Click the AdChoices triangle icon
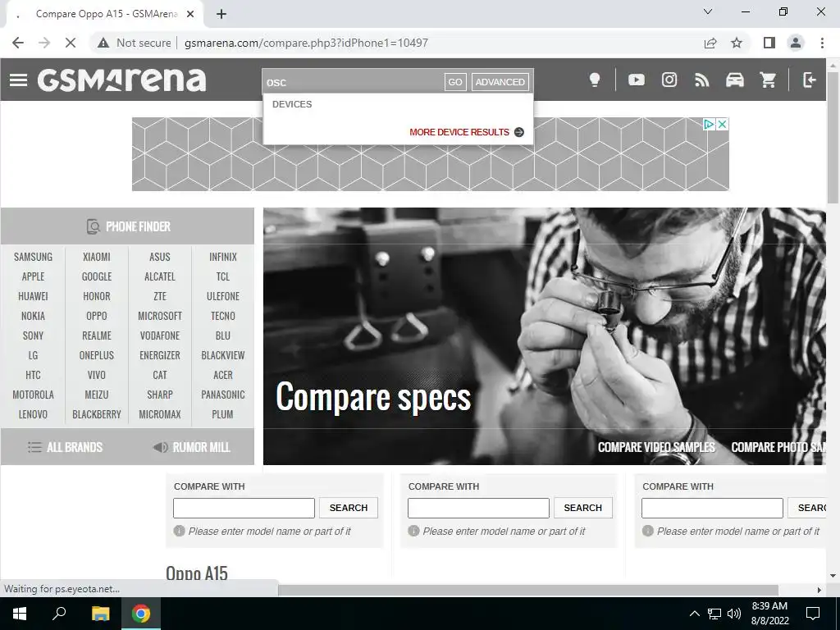This screenshot has height=630, width=840. coord(709,125)
